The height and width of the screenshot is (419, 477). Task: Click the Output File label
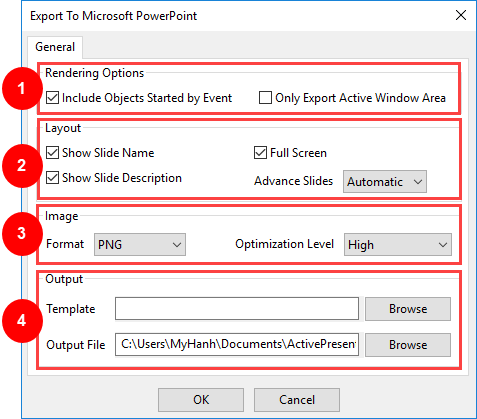point(76,345)
